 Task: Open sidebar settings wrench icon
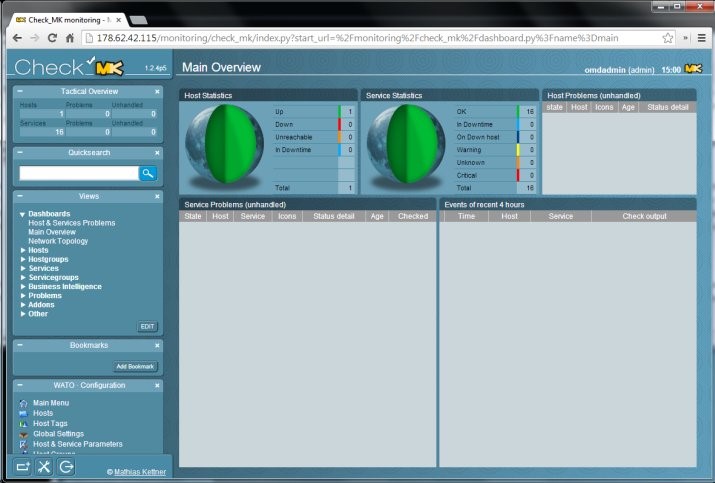pyautogui.click(x=44, y=467)
